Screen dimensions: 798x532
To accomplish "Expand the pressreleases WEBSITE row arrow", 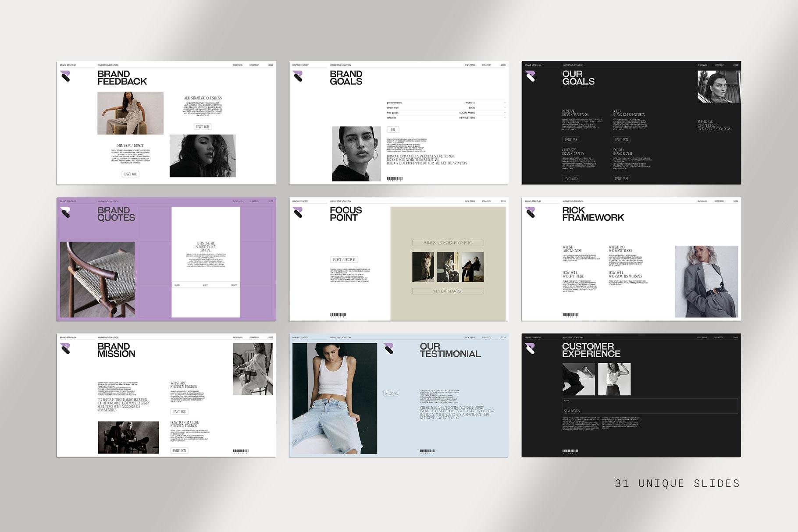I will coord(505,103).
